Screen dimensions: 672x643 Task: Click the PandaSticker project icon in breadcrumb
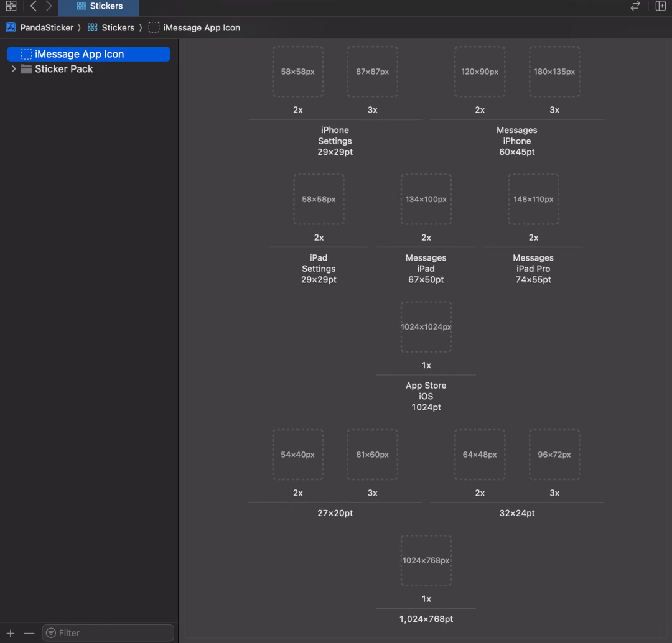click(11, 28)
